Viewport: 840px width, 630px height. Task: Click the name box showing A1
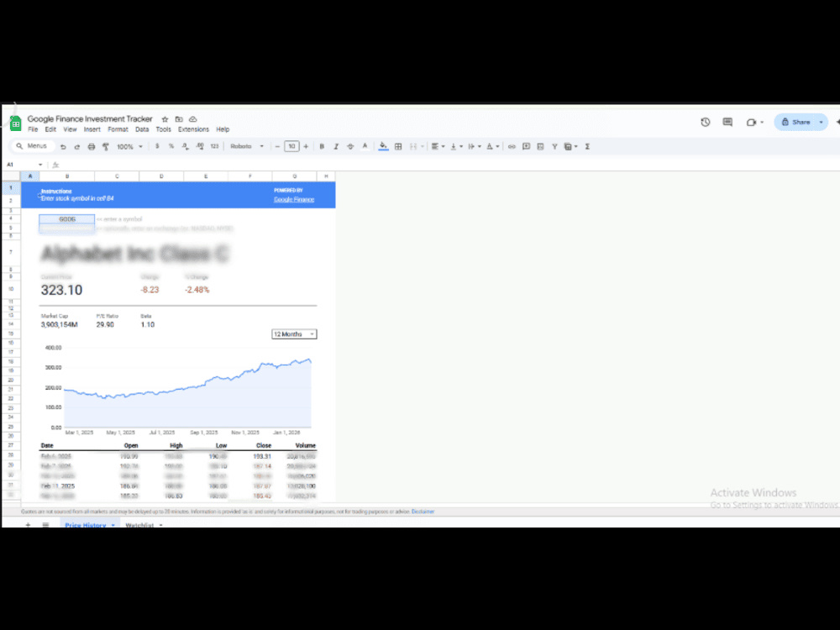(x=24, y=165)
